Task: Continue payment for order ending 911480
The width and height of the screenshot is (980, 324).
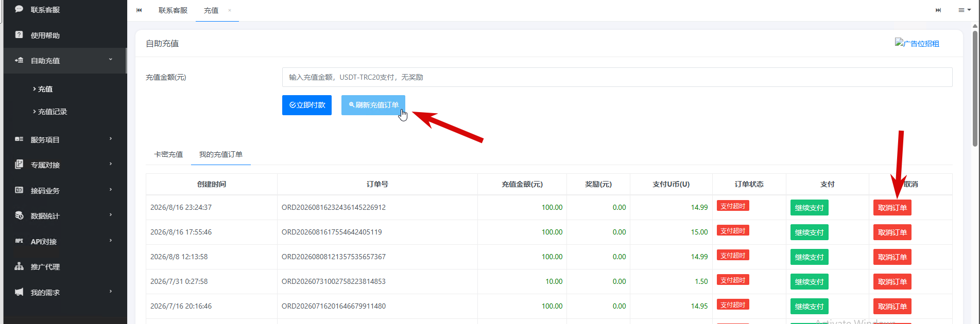Action: coord(810,307)
